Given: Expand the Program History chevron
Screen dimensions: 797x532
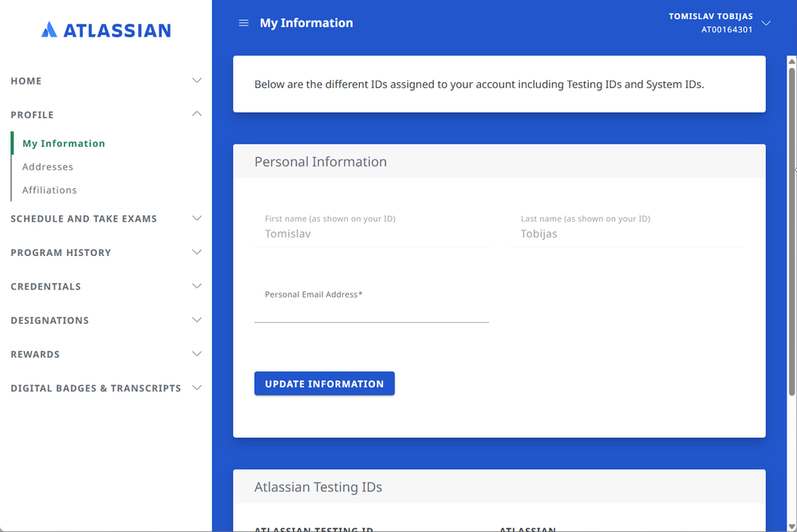Looking at the screenshot, I should click(x=197, y=252).
